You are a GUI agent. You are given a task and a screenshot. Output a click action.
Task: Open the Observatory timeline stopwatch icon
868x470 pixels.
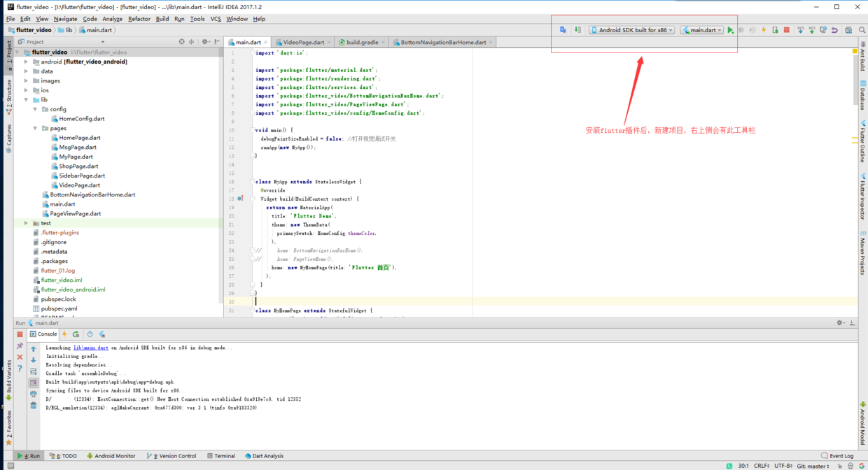(90, 334)
